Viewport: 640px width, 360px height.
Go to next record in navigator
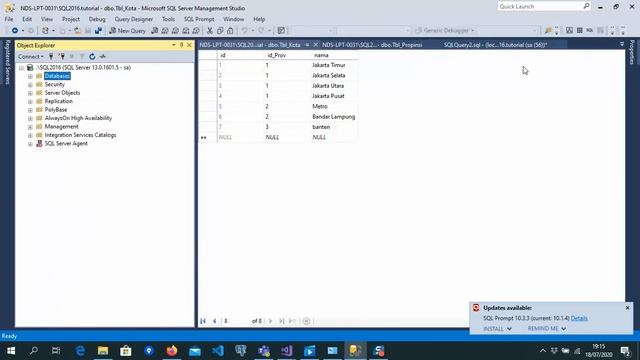(x=270, y=321)
